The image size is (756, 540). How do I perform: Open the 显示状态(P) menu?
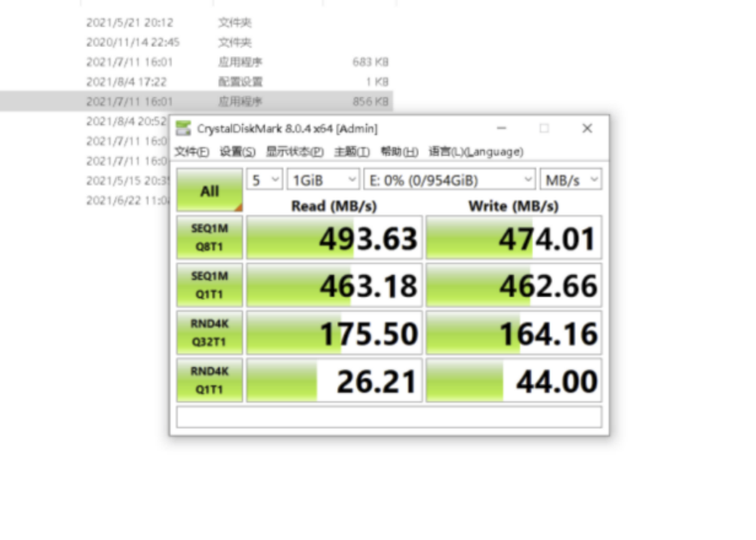click(x=295, y=151)
